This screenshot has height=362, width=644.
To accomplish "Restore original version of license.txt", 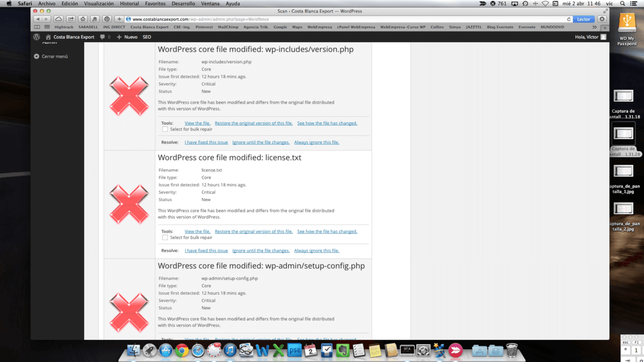I will pyautogui.click(x=254, y=232).
